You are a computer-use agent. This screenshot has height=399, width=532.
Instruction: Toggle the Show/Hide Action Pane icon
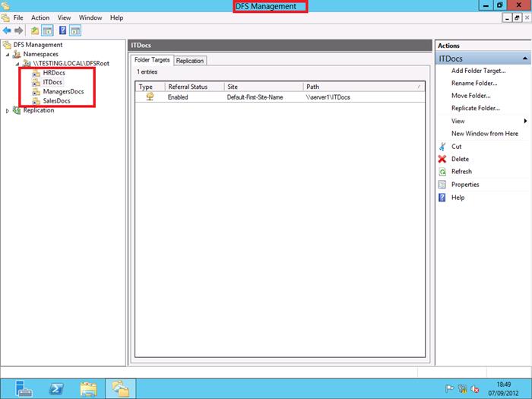[75, 31]
